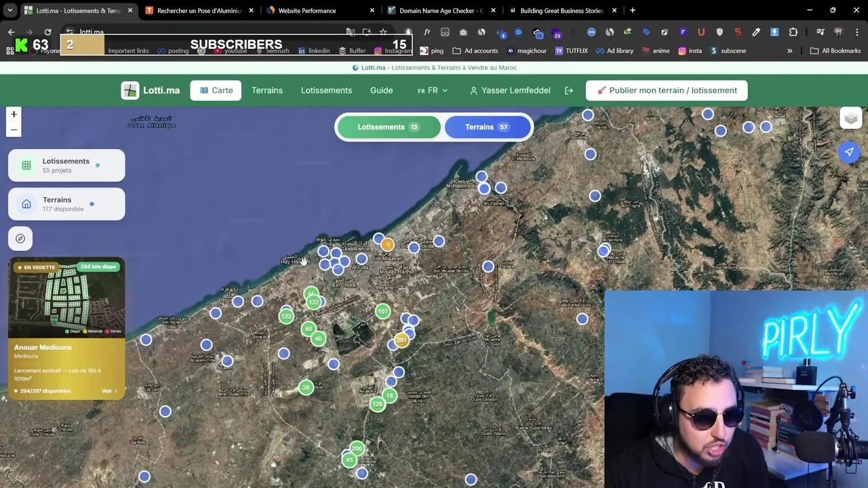This screenshot has width=868, height=488.
Task: Open the magichour bookmark
Action: click(527, 51)
